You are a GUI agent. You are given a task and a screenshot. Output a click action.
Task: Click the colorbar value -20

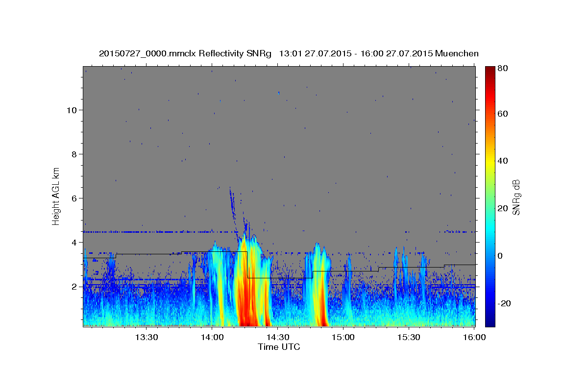tap(504, 303)
